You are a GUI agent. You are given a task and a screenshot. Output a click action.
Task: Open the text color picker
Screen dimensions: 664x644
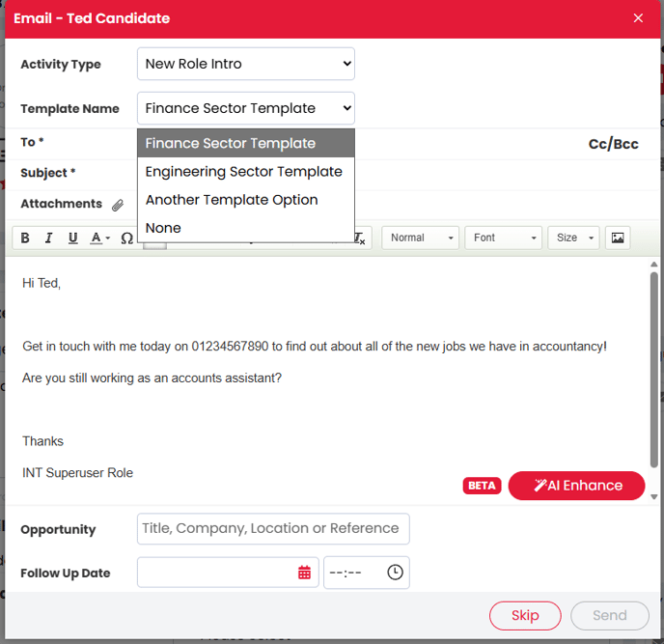click(x=99, y=238)
